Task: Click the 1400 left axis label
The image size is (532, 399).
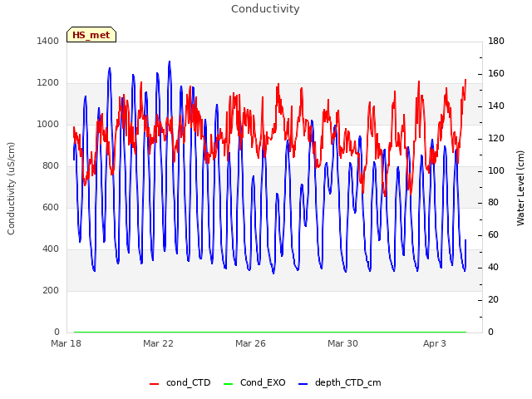Action: coord(48,41)
